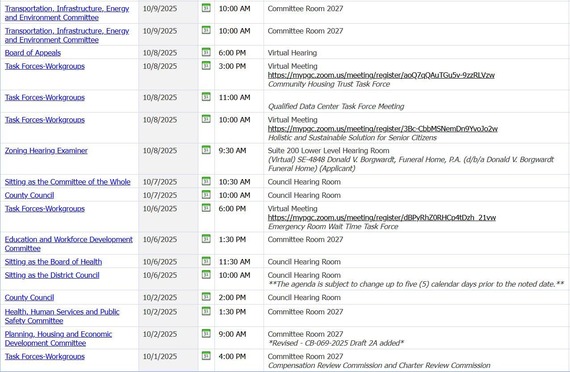Calendar icon for Health, Human Services committee row
Image resolution: width=570 pixels, height=372 pixels.
pos(206,311)
